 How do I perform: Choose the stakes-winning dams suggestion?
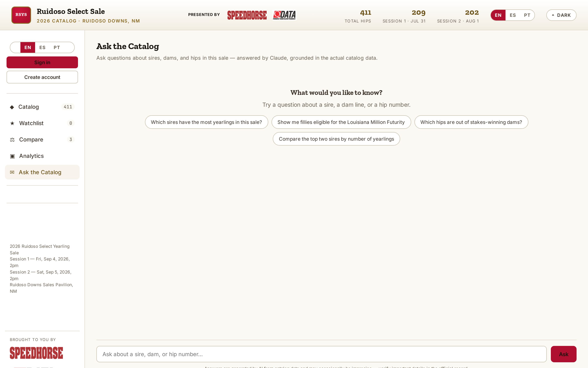[x=471, y=122]
